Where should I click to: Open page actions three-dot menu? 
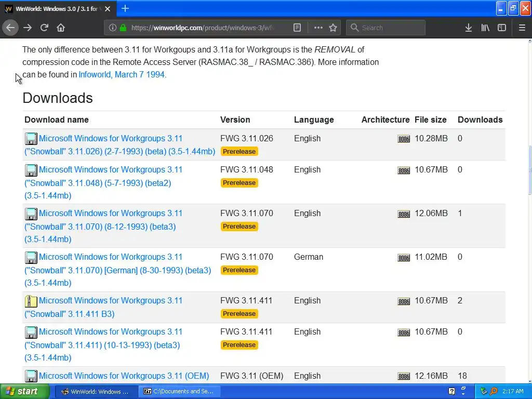(x=318, y=28)
